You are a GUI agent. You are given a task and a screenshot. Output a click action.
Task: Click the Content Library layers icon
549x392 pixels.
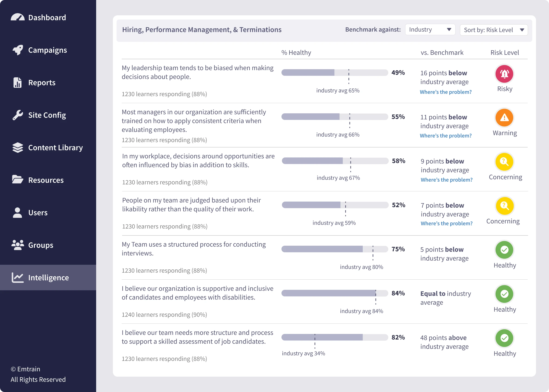[x=18, y=147]
